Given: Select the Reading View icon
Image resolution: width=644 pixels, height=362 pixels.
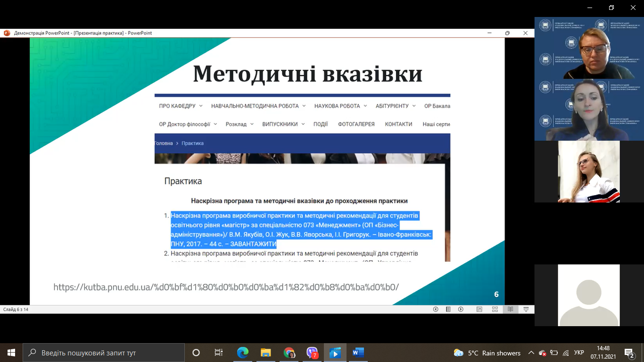Looking at the screenshot, I should 511,309.
